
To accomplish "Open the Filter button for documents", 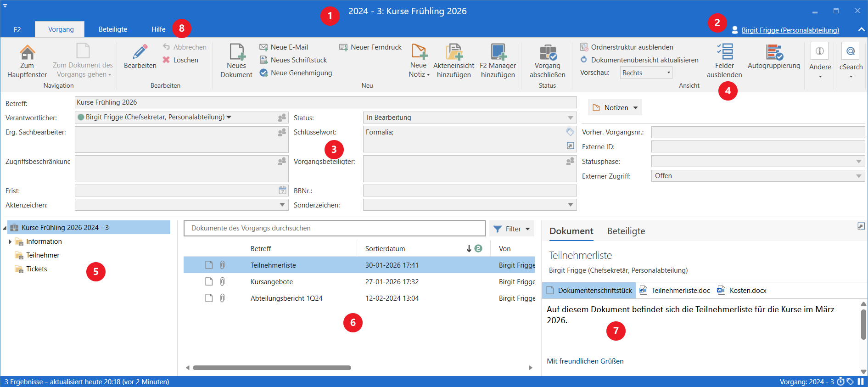I will point(512,229).
